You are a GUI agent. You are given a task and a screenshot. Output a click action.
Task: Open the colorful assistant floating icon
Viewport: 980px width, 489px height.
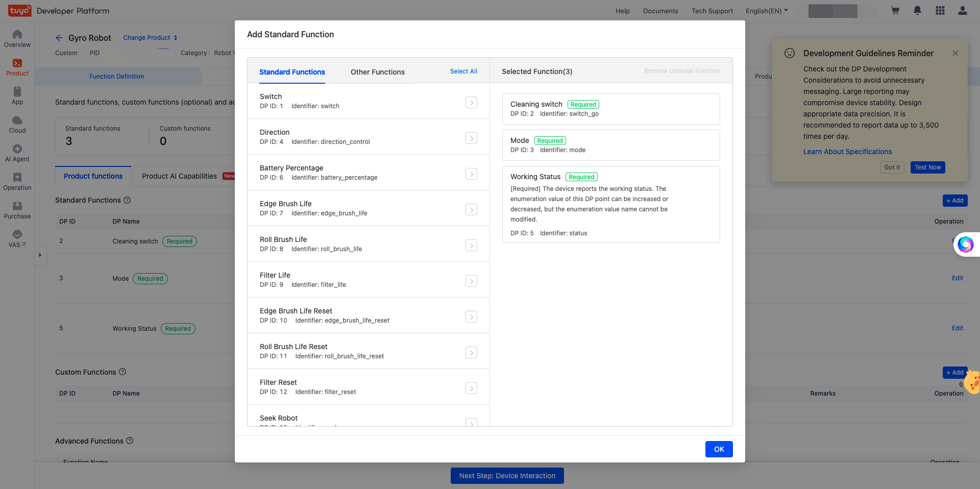click(x=965, y=244)
